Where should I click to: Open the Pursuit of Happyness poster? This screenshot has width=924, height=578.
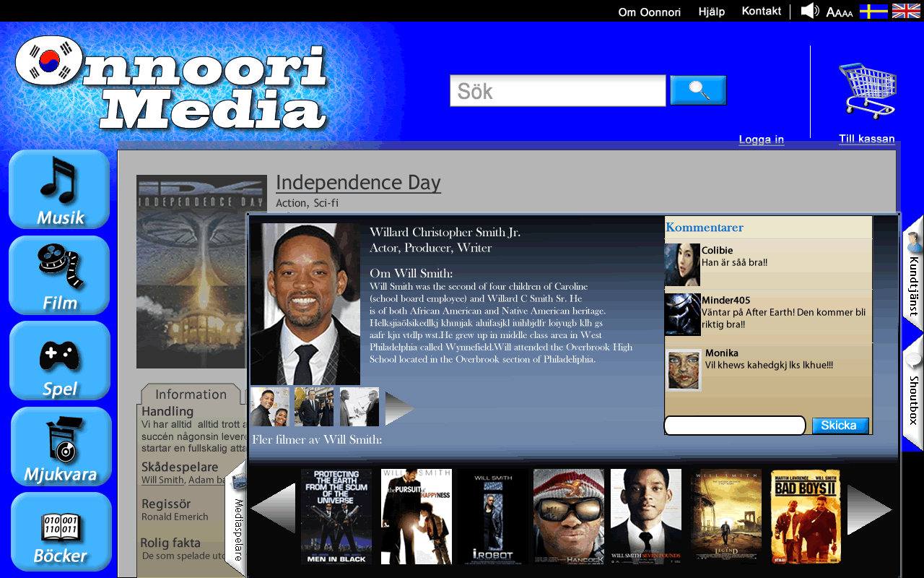click(417, 517)
